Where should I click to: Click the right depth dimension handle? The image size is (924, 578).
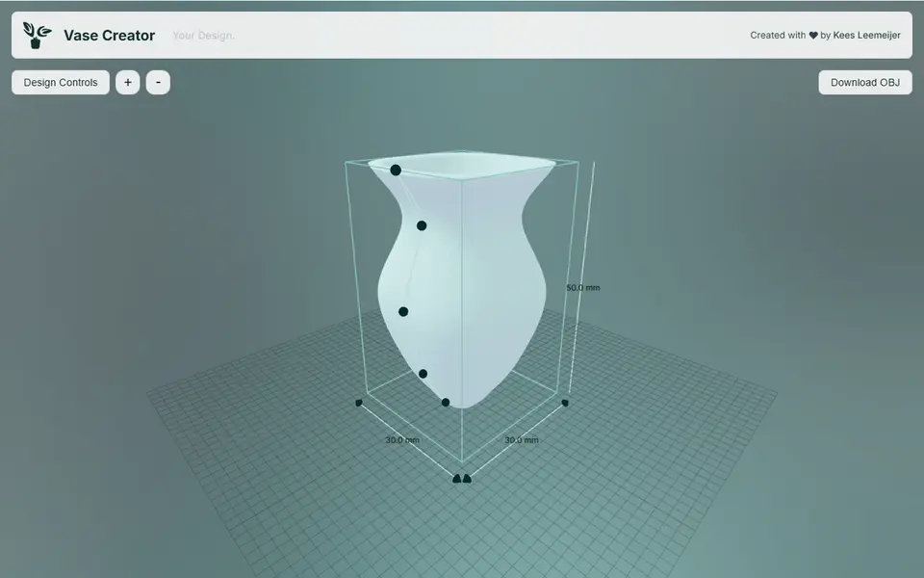point(565,403)
